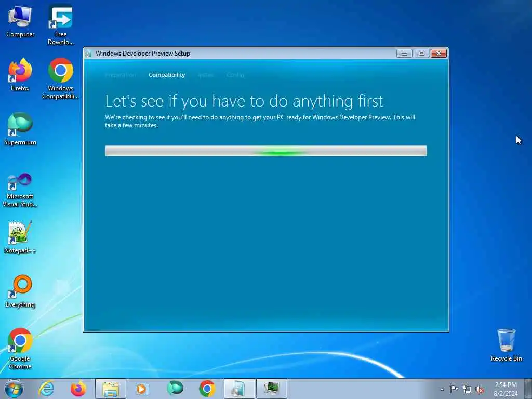The image size is (532, 399).
Task: Select the Compatibility step tab
Action: [x=167, y=75]
